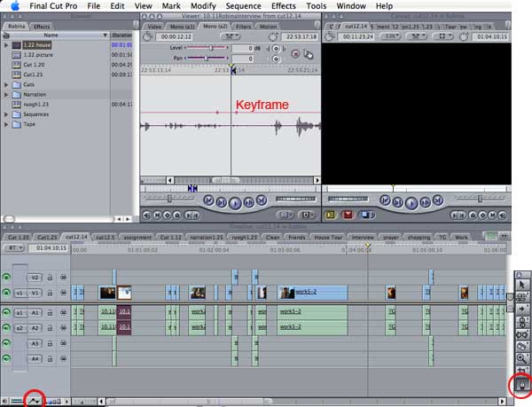Lock the V1 track
Image resolution: width=532 pixels, height=407 pixels.
click(x=50, y=293)
